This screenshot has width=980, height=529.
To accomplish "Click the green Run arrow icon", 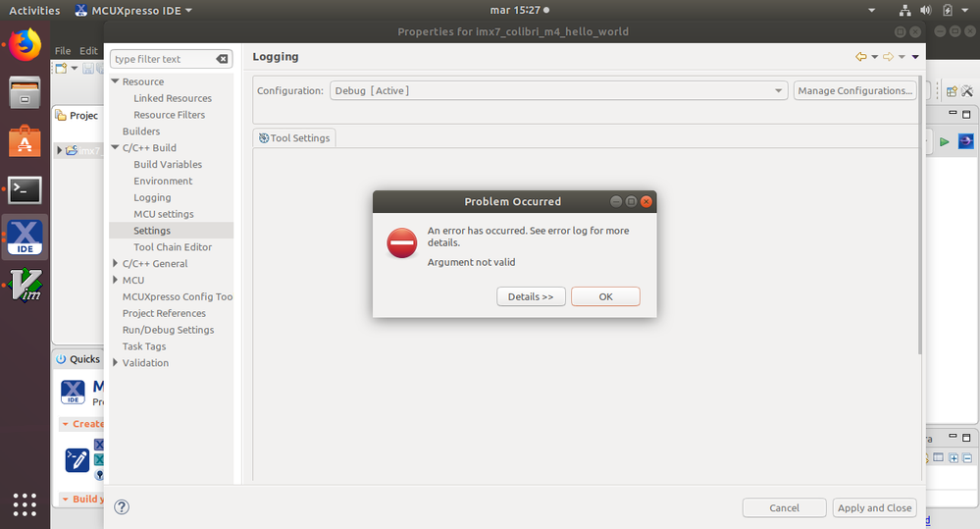I will 945,142.
